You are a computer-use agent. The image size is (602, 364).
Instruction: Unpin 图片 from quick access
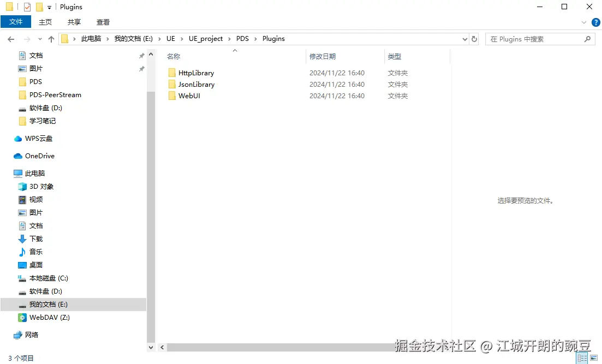(x=141, y=68)
